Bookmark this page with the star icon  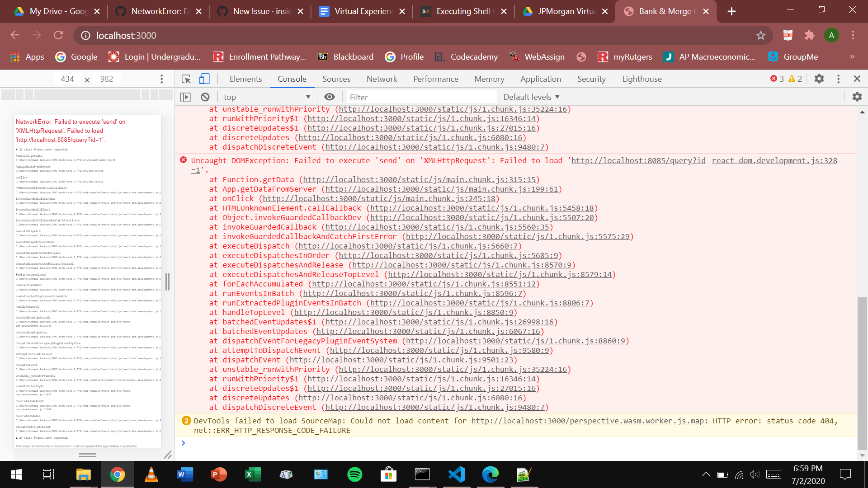click(x=761, y=35)
